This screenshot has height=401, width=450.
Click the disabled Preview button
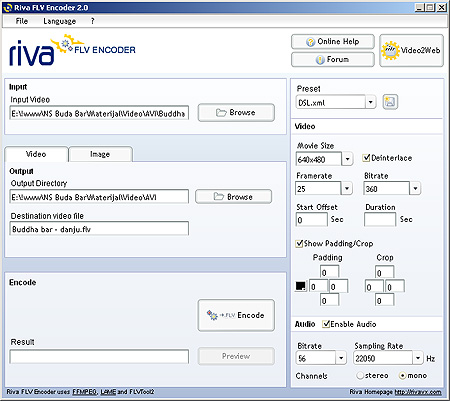coord(236,356)
